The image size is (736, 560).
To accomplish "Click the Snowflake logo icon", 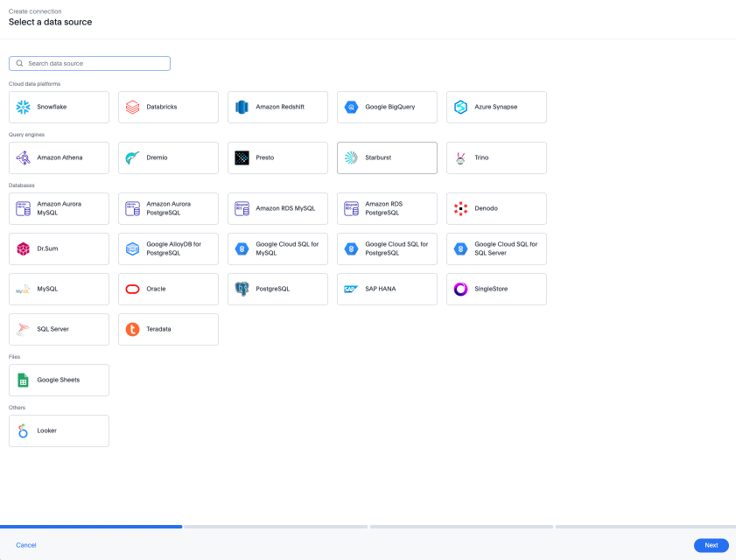I will [23, 107].
